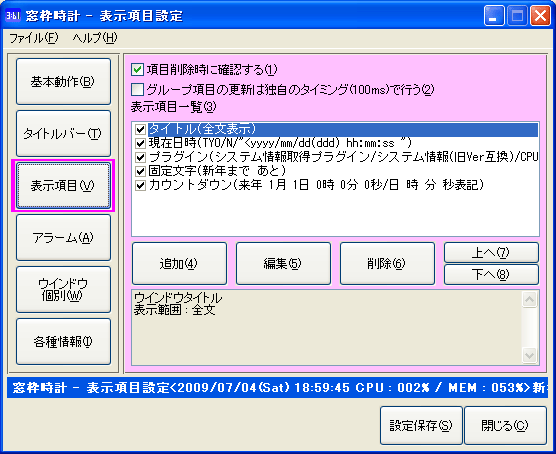
Task: Uncheck the 現在日時 list item checkbox
Action: [x=140, y=143]
